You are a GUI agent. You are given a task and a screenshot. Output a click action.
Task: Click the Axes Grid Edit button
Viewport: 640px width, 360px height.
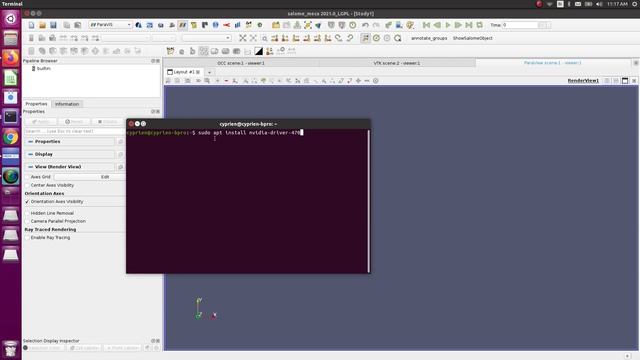click(89, 177)
